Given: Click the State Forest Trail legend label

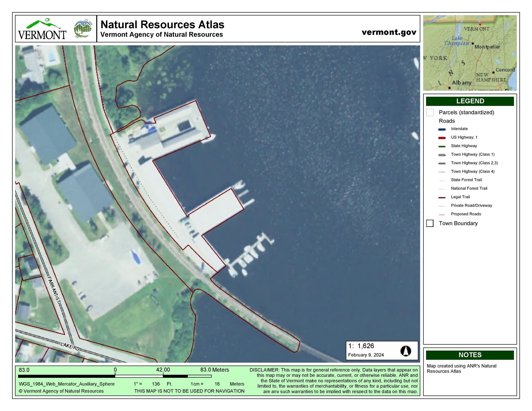Looking at the screenshot, I should [466, 180].
